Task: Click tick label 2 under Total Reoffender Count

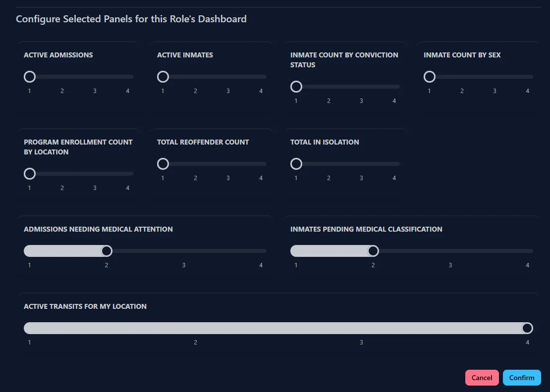Action: pos(196,178)
